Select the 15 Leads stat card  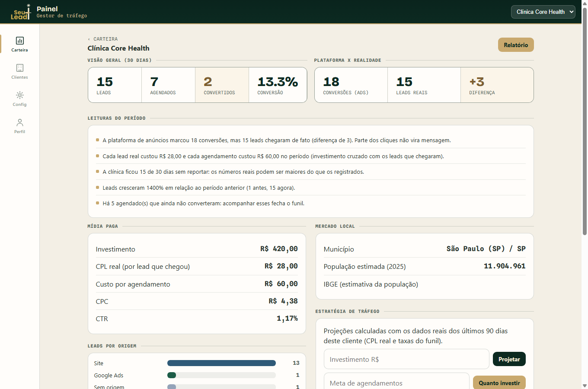coord(115,85)
